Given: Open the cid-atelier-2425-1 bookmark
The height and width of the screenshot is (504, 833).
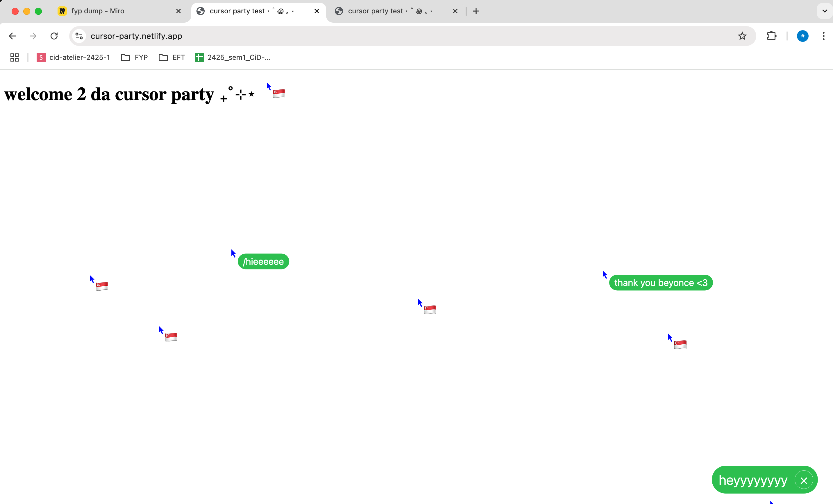Looking at the screenshot, I should coord(73,57).
